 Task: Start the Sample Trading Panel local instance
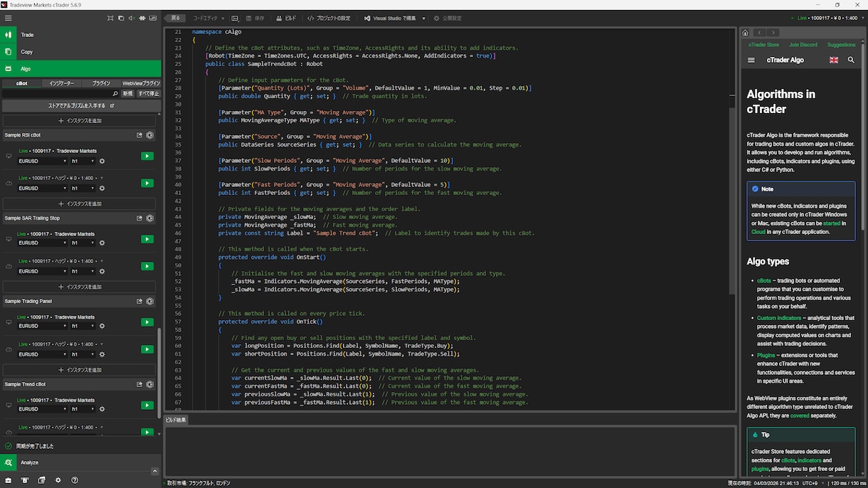(x=147, y=322)
